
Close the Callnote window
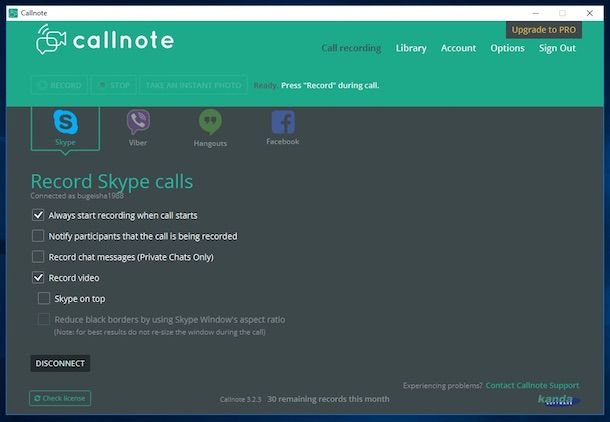(x=590, y=13)
